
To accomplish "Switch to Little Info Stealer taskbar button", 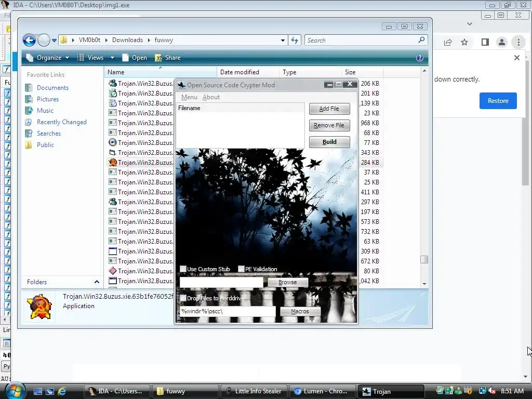I will (254, 391).
